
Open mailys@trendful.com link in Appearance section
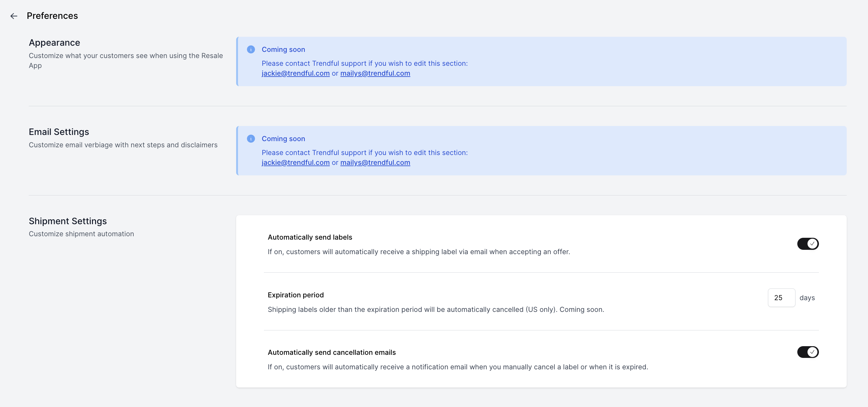375,73
